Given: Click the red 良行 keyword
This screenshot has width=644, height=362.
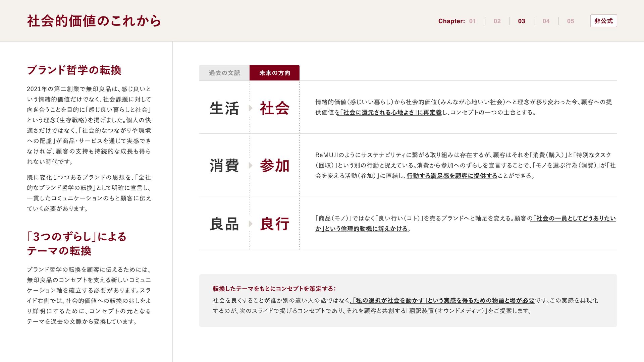Looking at the screenshot, I should [274, 224].
